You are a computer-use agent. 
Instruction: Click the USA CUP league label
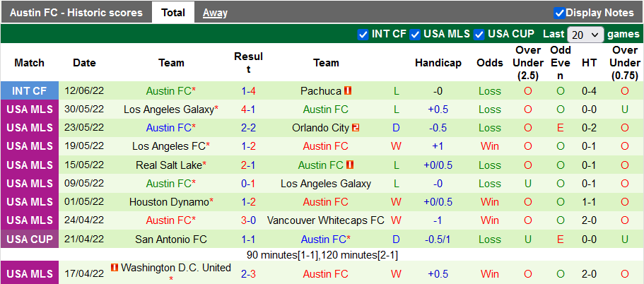click(30, 238)
